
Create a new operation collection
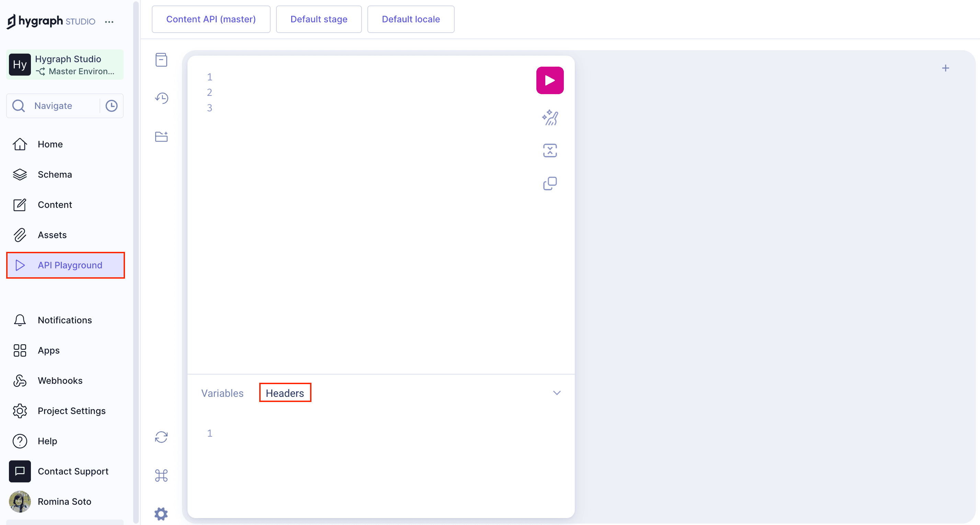click(161, 137)
